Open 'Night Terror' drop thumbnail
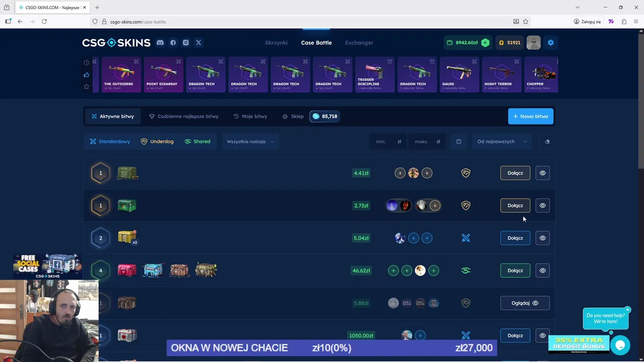 pyautogui.click(x=502, y=74)
